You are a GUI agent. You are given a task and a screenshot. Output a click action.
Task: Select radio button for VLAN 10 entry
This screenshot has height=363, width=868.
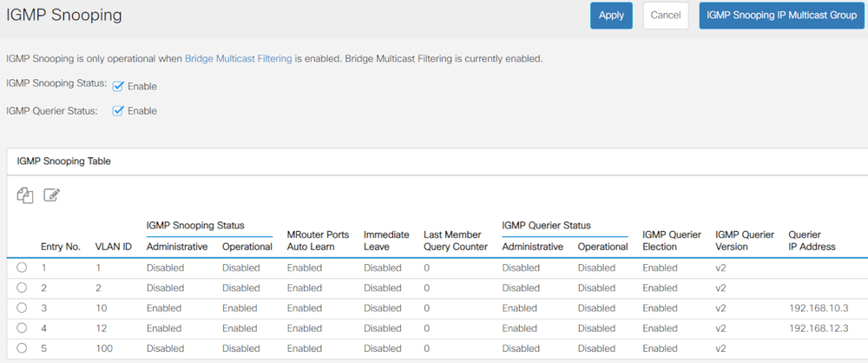(22, 307)
